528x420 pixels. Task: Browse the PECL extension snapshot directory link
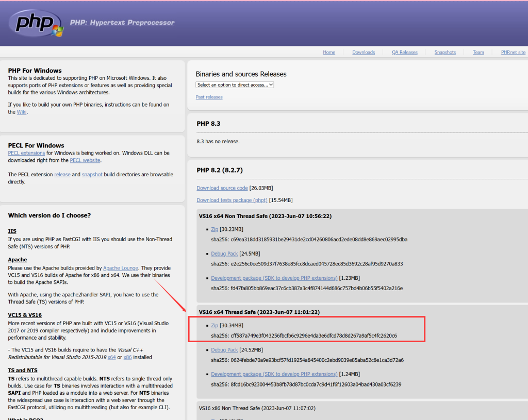pos(92,174)
